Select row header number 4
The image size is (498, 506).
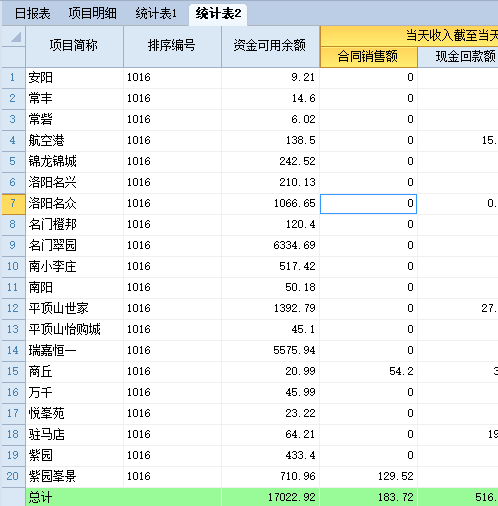14,141
